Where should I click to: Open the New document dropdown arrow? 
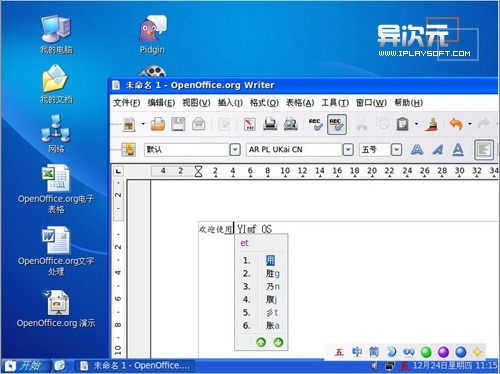(143, 124)
